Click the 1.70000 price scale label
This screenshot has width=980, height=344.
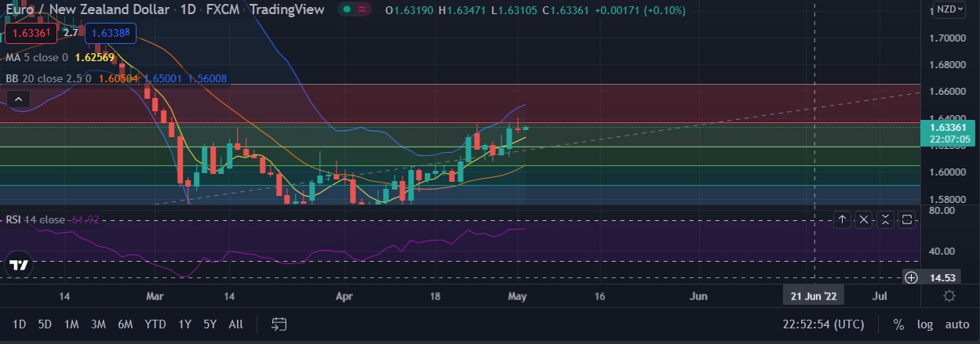tap(948, 38)
